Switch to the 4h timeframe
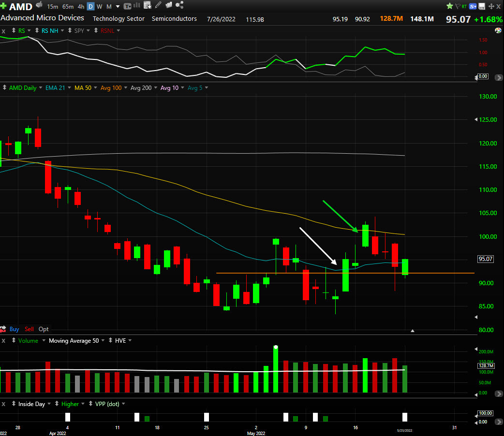 [x=81, y=6]
